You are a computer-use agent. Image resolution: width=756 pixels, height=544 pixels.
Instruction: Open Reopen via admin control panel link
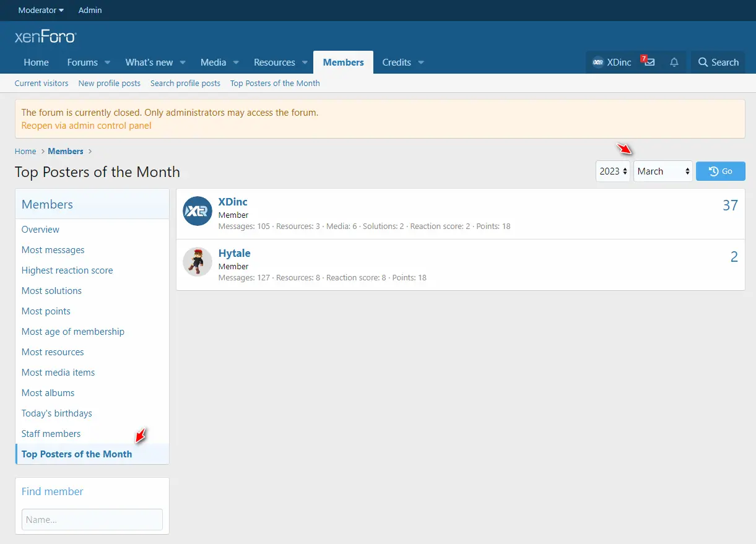86,126
